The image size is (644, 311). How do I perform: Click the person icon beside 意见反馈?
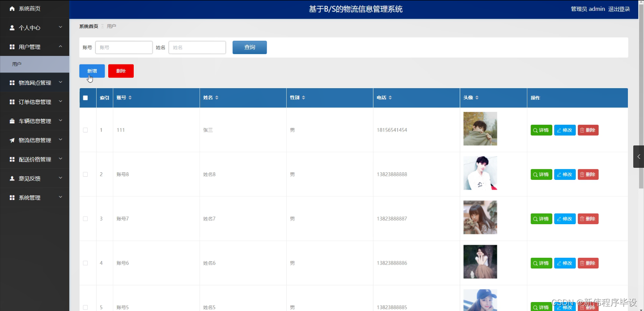point(12,179)
